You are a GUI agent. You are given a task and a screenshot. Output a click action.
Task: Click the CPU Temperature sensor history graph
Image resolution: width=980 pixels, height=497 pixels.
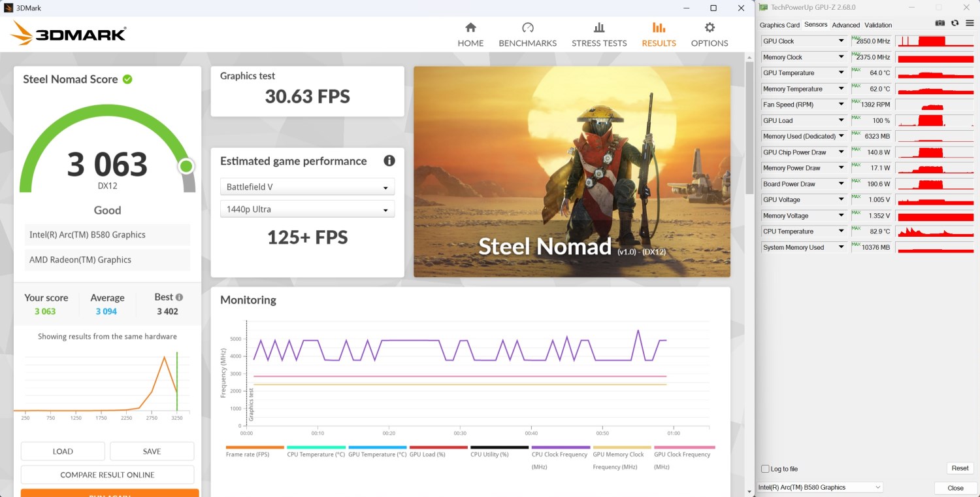936,231
